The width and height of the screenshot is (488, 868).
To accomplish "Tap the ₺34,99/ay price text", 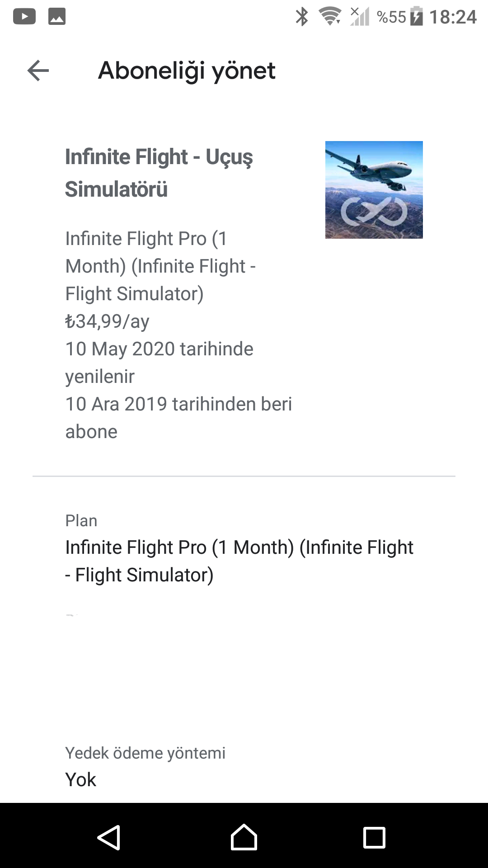I will (107, 321).
